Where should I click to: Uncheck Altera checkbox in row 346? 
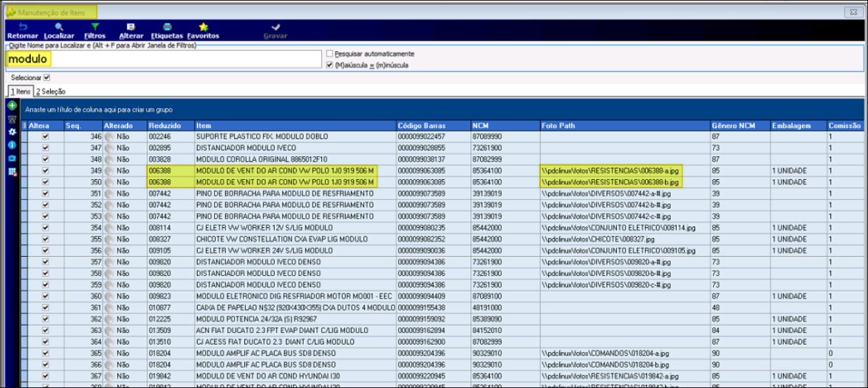[45, 137]
